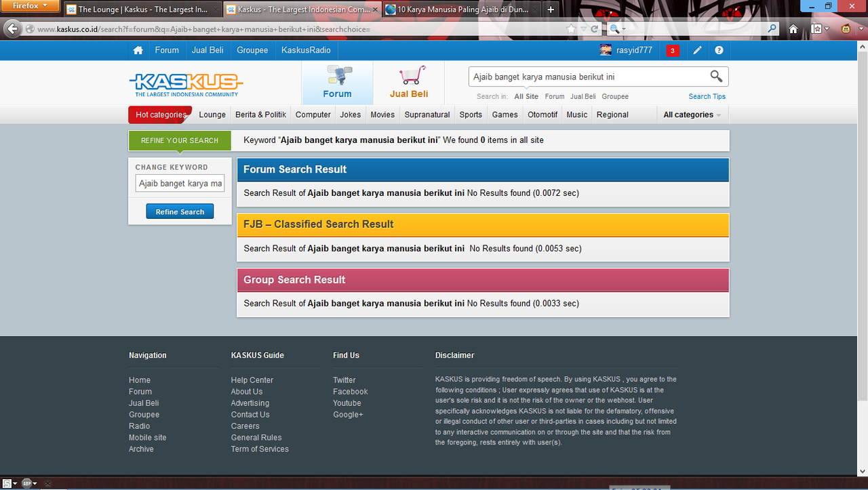Screen dimensions: 868x490
Task: Open Facebook link in Find Us
Action: [x=350, y=392]
